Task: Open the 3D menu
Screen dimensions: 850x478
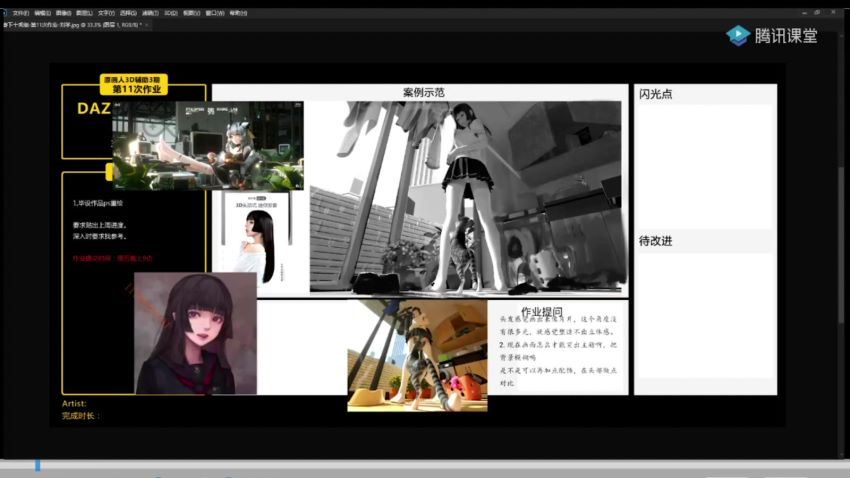Action: point(171,13)
